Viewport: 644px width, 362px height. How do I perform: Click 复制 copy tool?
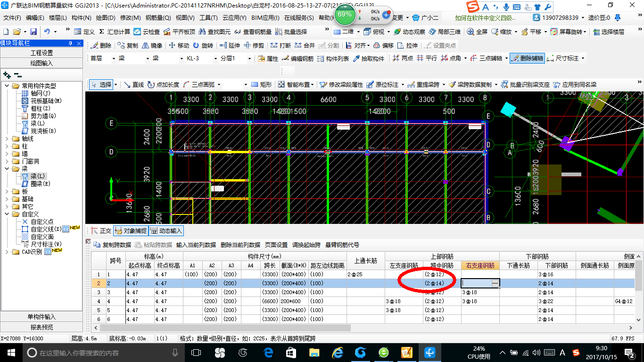[128, 45]
